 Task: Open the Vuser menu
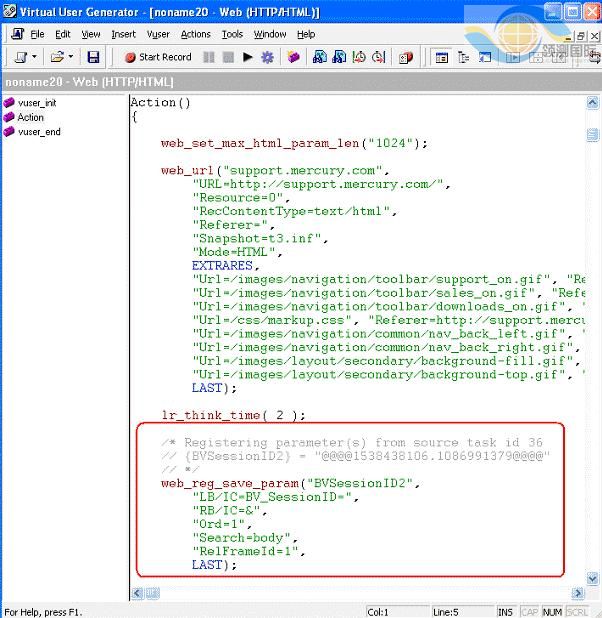(158, 34)
